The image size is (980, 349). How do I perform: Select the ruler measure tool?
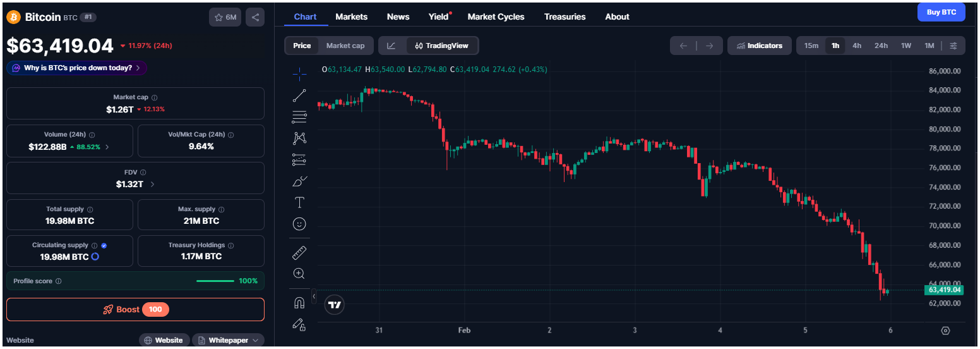tap(299, 253)
